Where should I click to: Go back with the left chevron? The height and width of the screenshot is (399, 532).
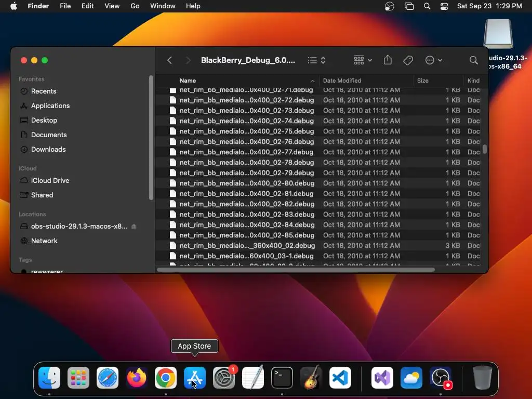[170, 60]
